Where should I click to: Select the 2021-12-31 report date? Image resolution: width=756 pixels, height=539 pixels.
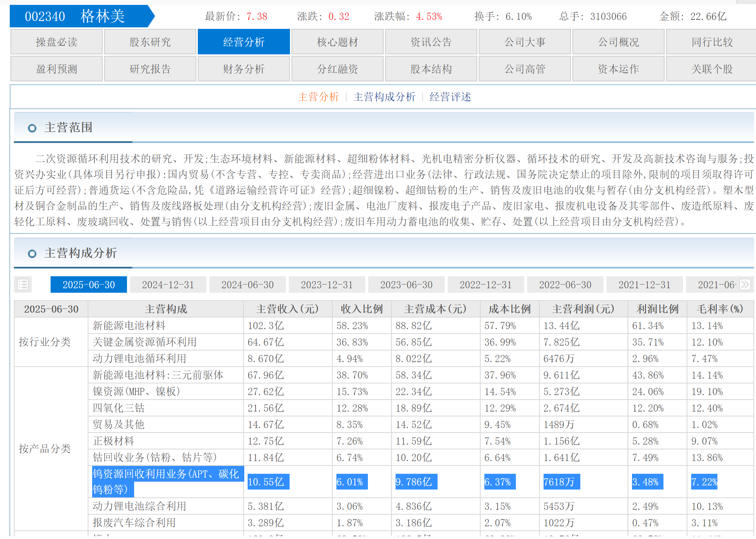pyautogui.click(x=645, y=284)
